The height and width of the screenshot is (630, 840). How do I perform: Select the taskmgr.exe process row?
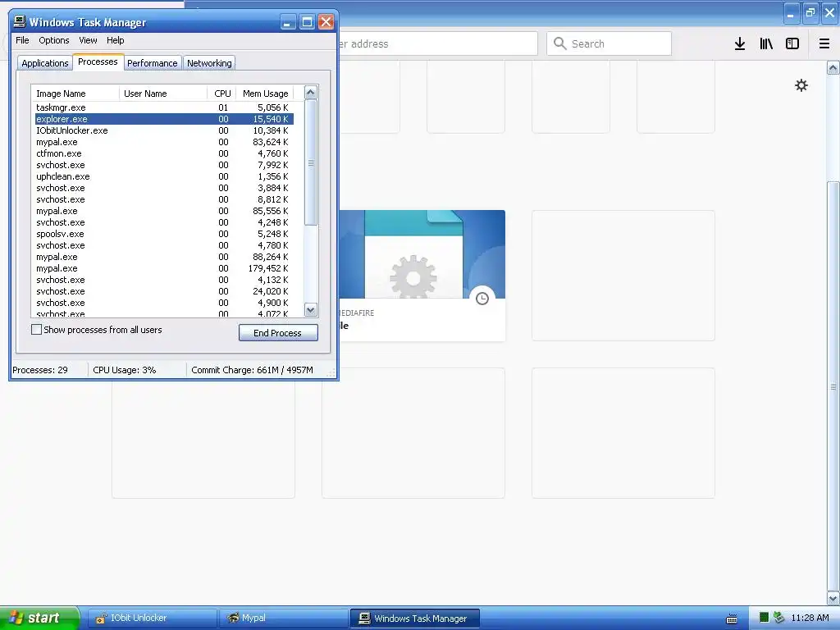164,107
